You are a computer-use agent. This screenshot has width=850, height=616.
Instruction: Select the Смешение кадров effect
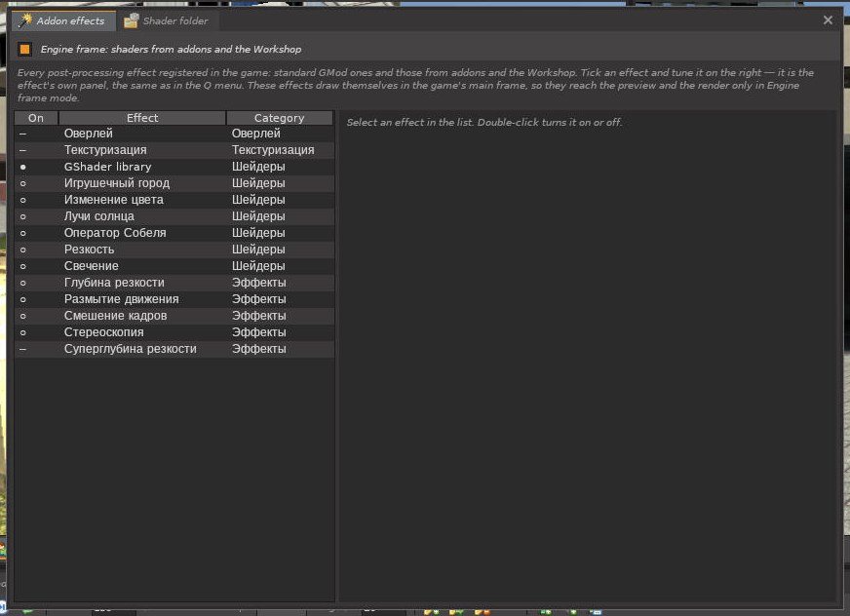pyautogui.click(x=174, y=316)
